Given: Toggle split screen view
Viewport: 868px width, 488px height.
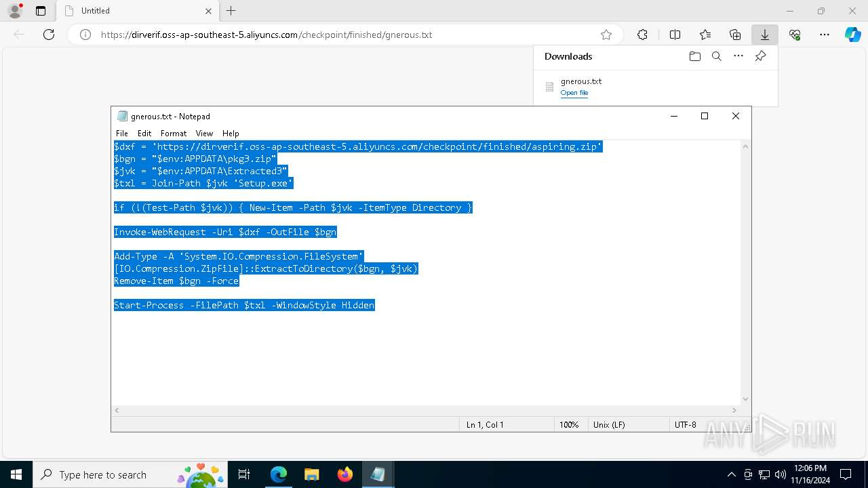Looking at the screenshot, I should pos(675,35).
